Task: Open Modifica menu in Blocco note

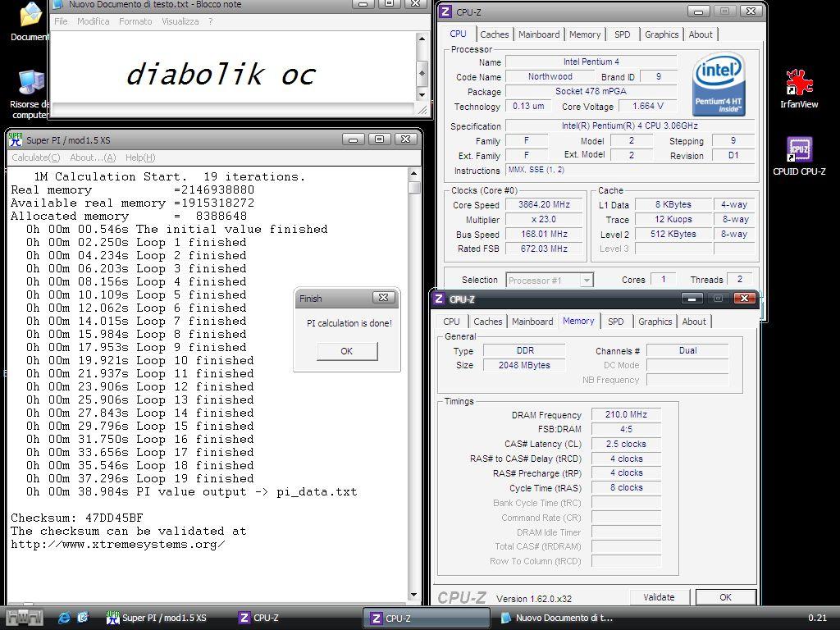Action: tap(94, 21)
